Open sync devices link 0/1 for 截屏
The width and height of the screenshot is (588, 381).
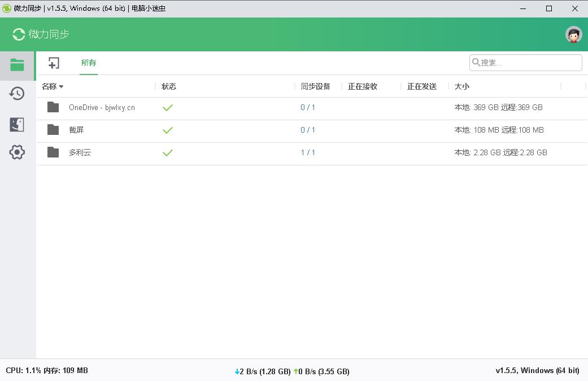pos(308,130)
